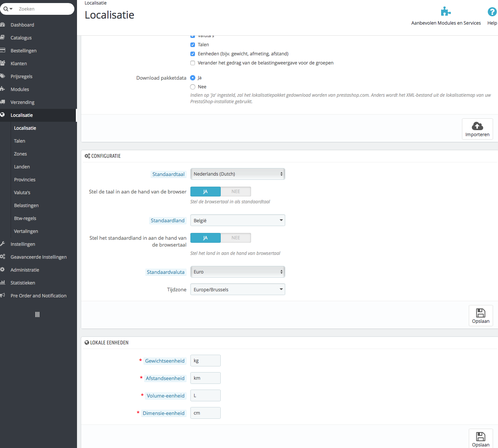Click the Modules puzzle icon in sidebar

click(3, 89)
